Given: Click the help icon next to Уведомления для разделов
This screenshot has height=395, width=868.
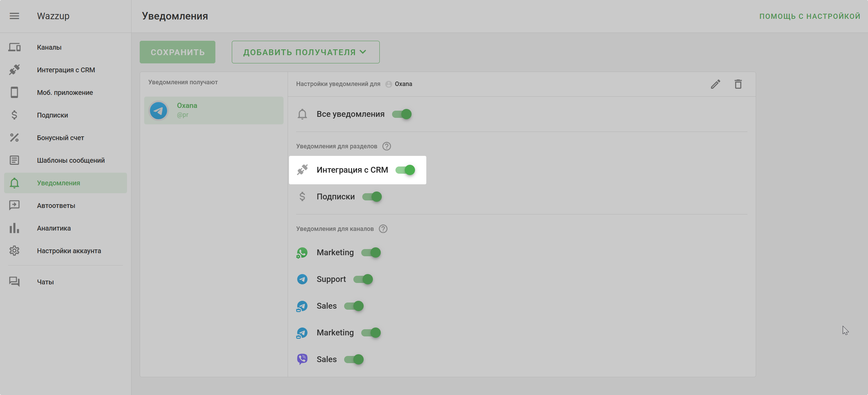Looking at the screenshot, I should [x=387, y=146].
